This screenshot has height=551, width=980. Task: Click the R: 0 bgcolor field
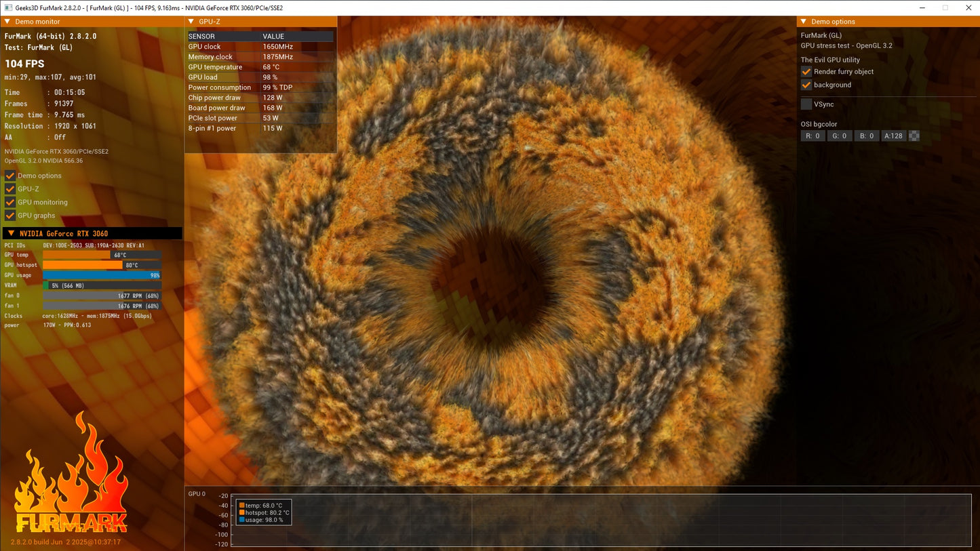812,136
